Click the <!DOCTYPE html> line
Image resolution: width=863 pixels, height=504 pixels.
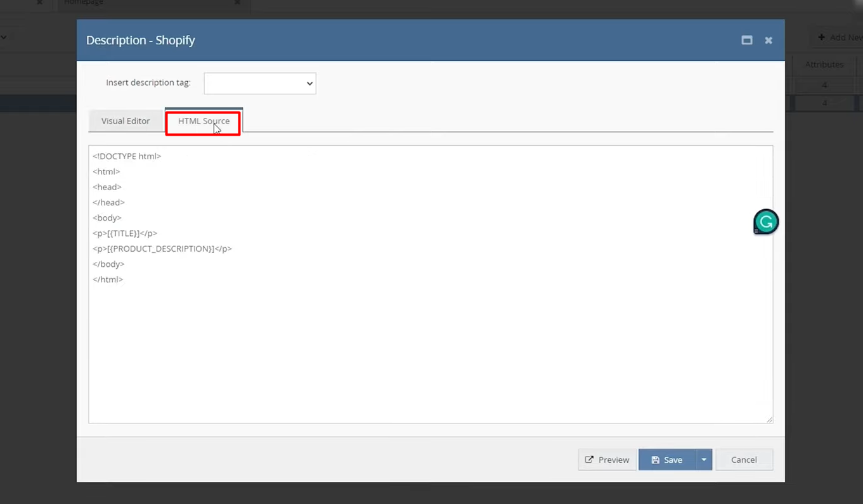[127, 156]
